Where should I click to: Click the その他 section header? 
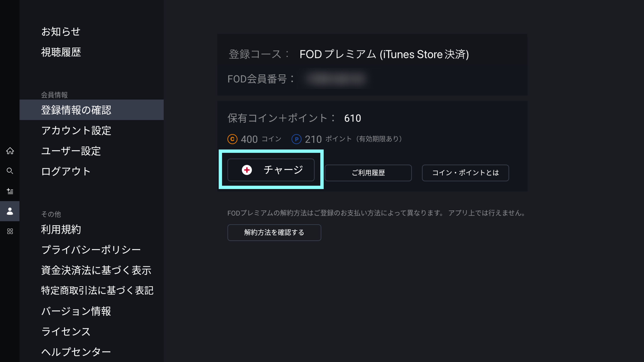click(51, 214)
